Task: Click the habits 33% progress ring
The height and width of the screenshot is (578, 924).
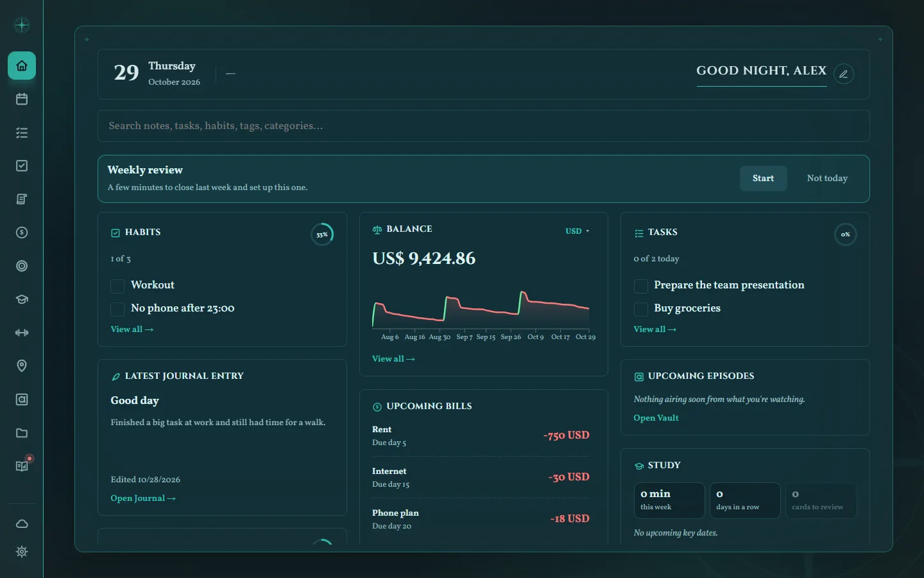Action: 322,234
